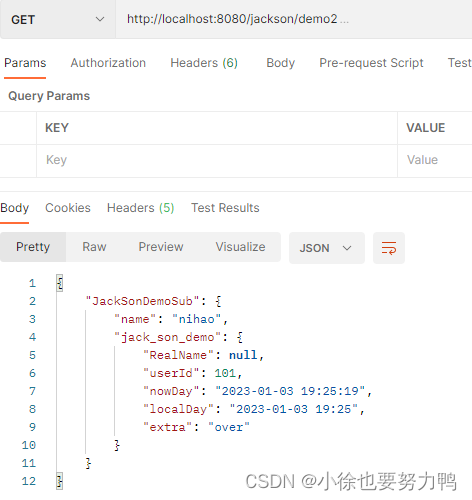Click the query param Value field
The height and width of the screenshot is (500, 472).
435,160
